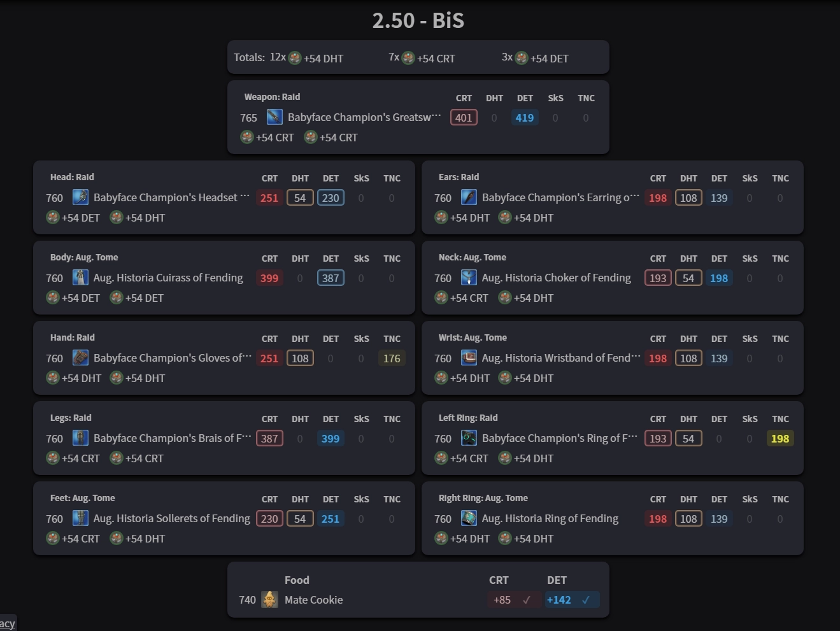This screenshot has height=631, width=840.
Task: Click the Mate Cookie food icon
Action: [270, 600]
